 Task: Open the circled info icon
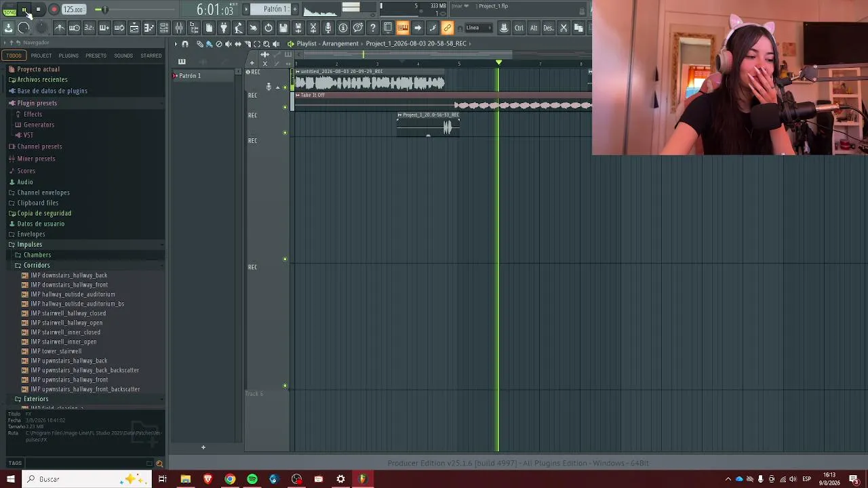click(x=343, y=28)
